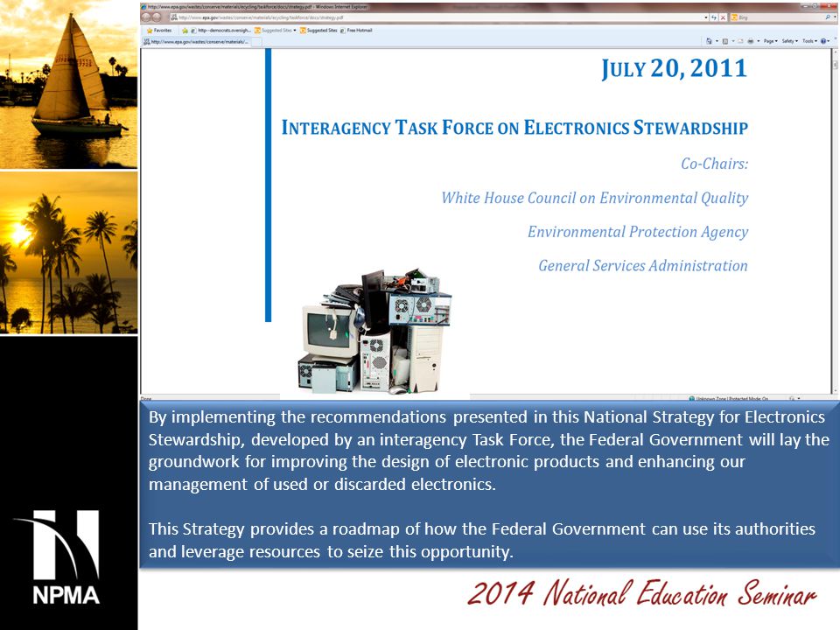Open the http--democrats.oversigh favorite link

tap(220, 31)
